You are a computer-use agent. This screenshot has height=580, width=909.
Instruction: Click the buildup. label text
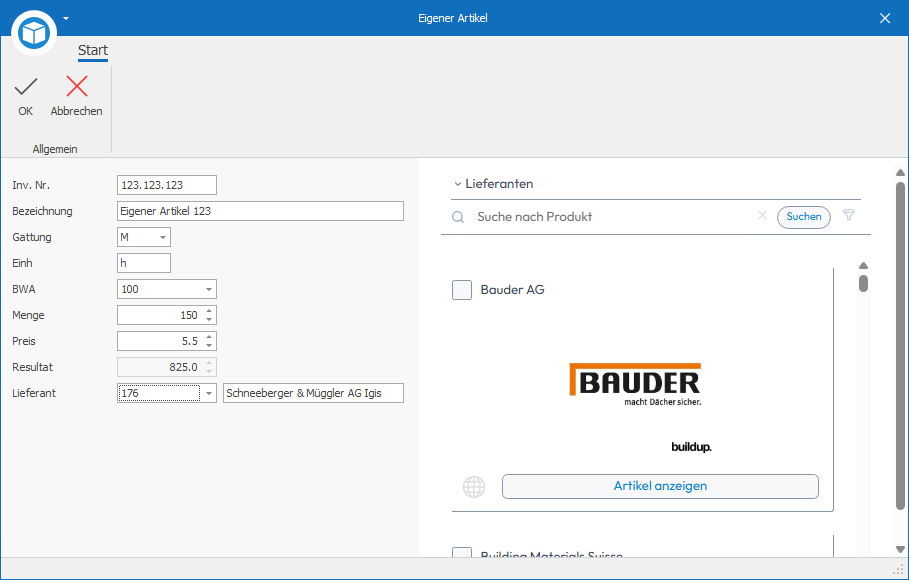691,447
